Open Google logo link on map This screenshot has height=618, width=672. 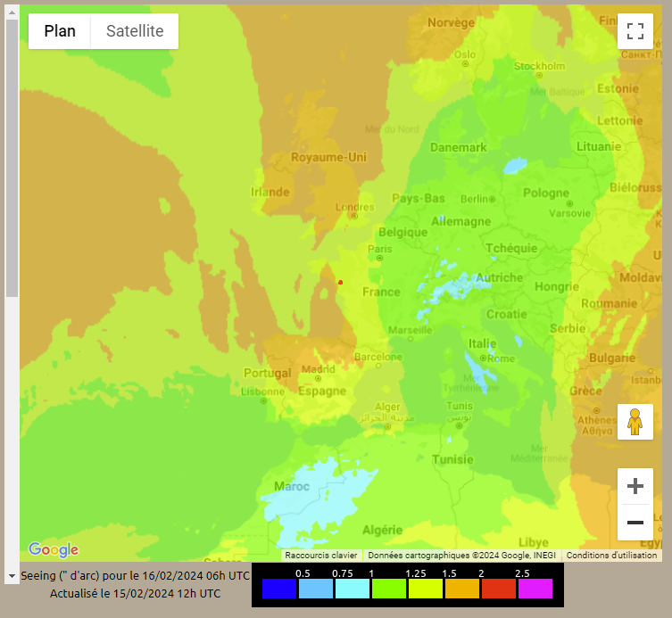click(x=54, y=549)
